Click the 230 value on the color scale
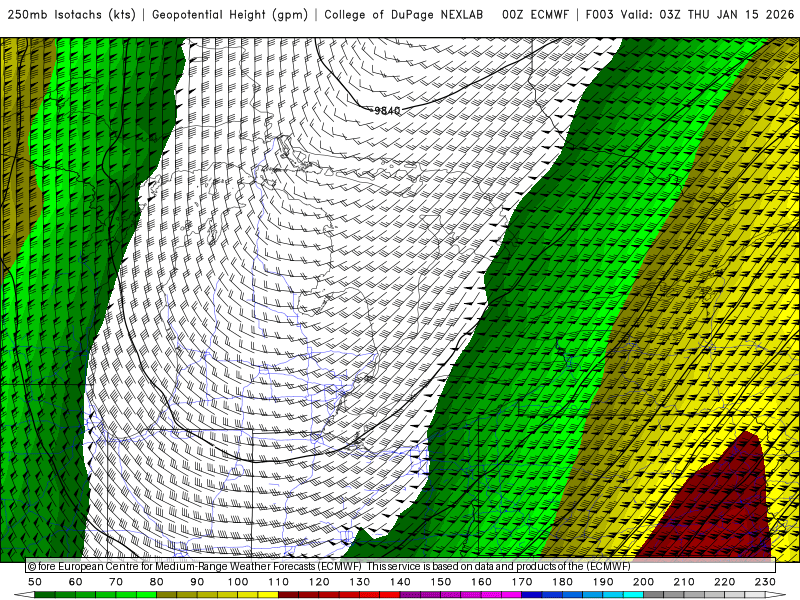This screenshot has width=800, height=600. [x=765, y=582]
